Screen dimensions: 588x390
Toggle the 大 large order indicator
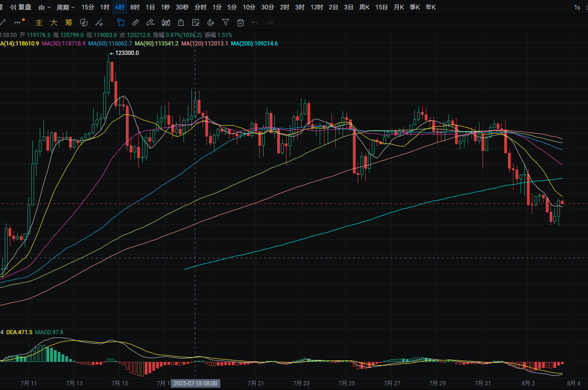coord(54,22)
